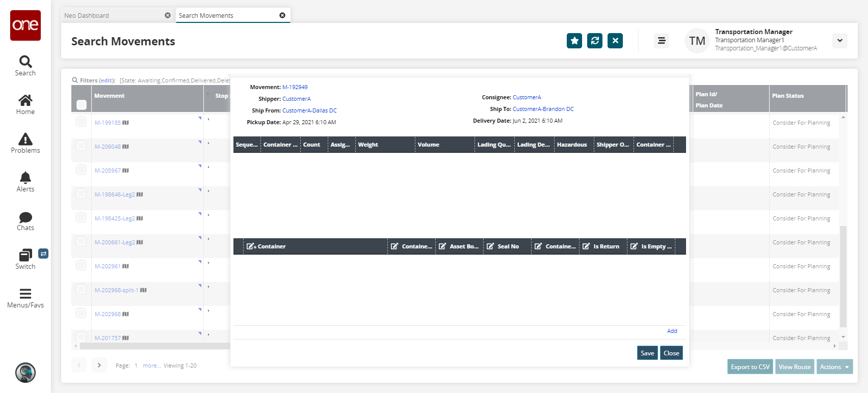
Task: Click the vertical scrollbar of the movements table
Action: pos(843,275)
